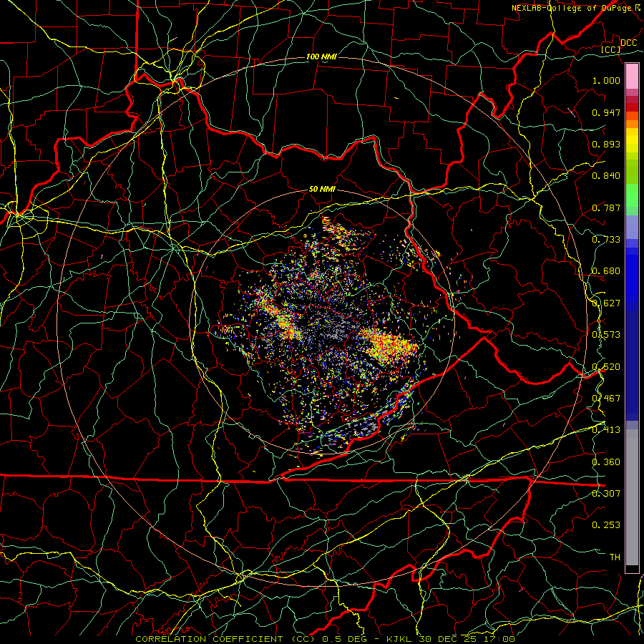This screenshot has width=644, height=644.
Task: Pick the olive-green segment near 0.840
Action: click(632, 172)
